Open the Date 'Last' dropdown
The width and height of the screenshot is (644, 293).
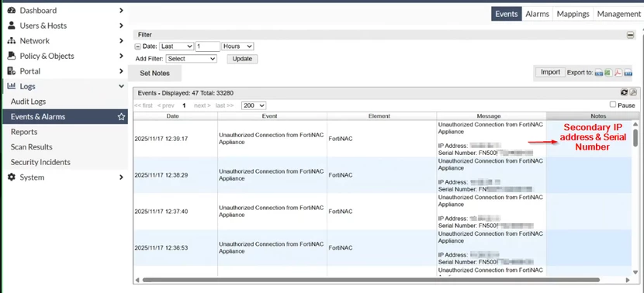click(176, 47)
